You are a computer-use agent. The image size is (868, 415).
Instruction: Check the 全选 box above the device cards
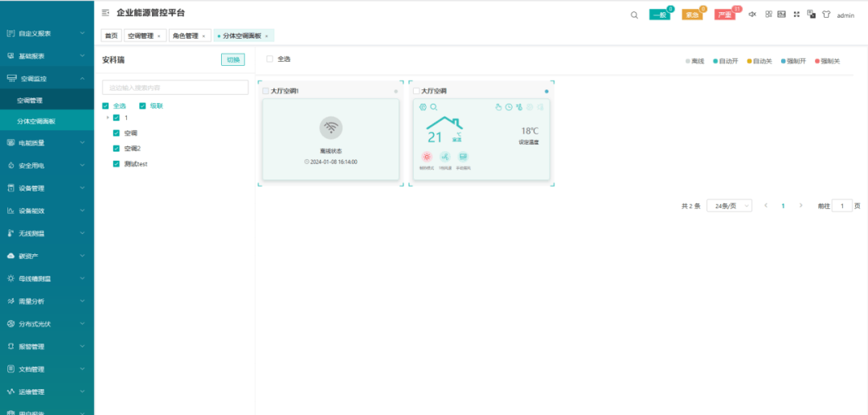pyautogui.click(x=270, y=59)
